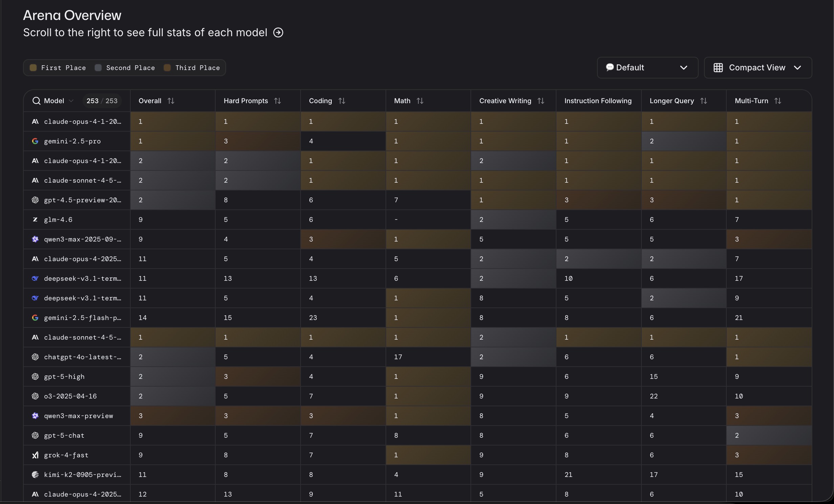Screen dimensions: 834x504
Task: Open the Compact View dropdown
Action: tap(758, 68)
